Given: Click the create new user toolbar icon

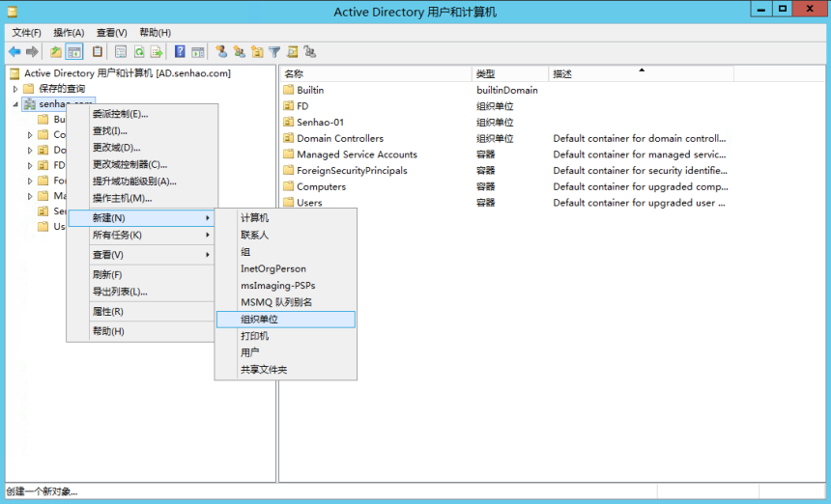Looking at the screenshot, I should [x=221, y=51].
